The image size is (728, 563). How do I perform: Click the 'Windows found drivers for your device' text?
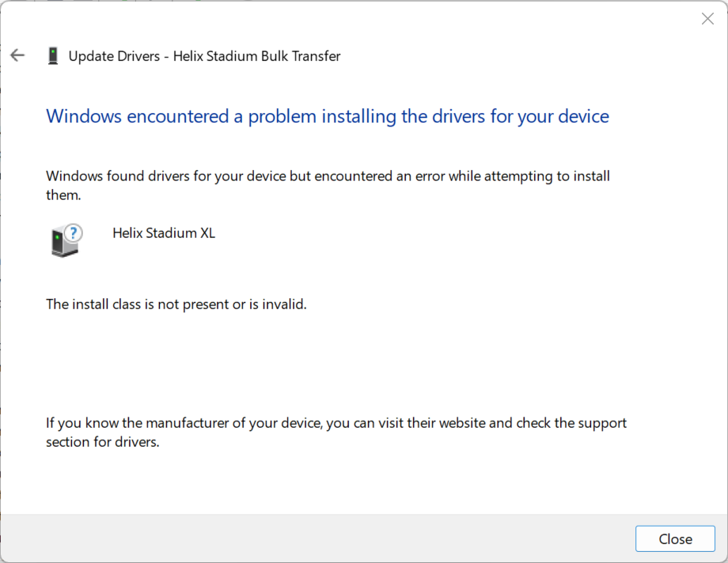177,176
